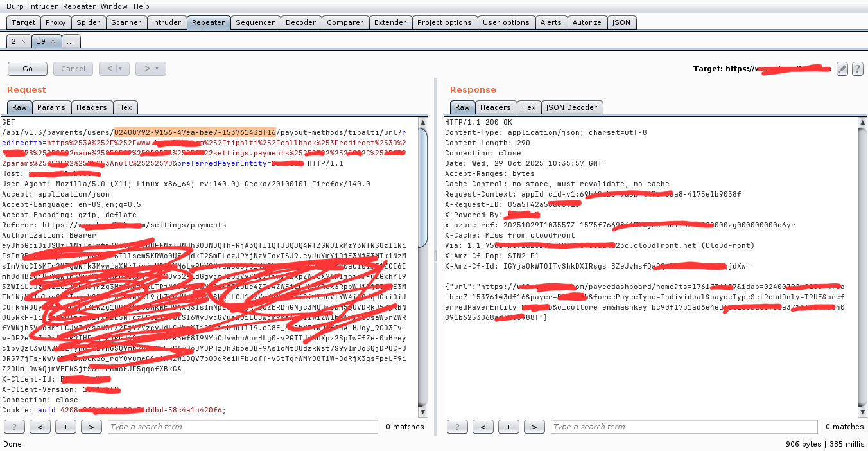Screen dimensions: 868x451
Task: Click the Cancel button
Action: pyautogui.click(x=73, y=69)
